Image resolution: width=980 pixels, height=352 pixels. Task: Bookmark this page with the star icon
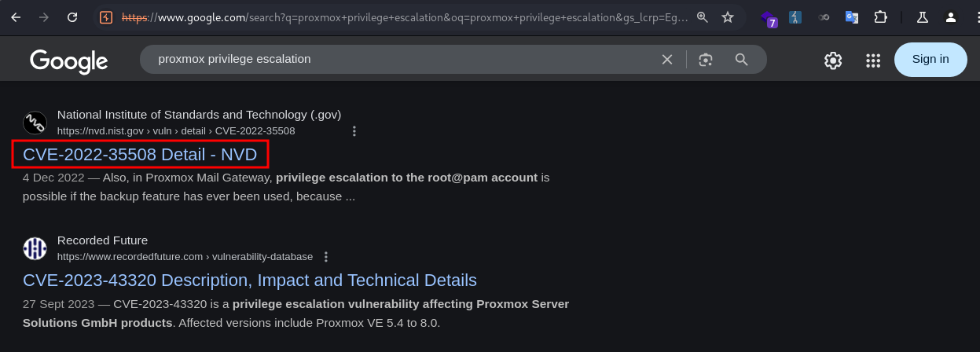(728, 16)
